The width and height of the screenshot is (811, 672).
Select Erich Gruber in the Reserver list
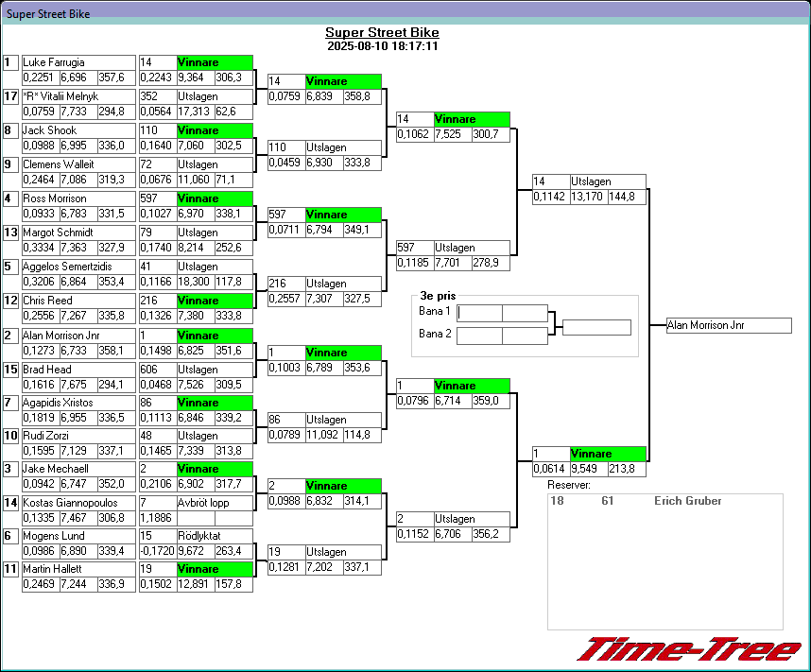(x=687, y=501)
